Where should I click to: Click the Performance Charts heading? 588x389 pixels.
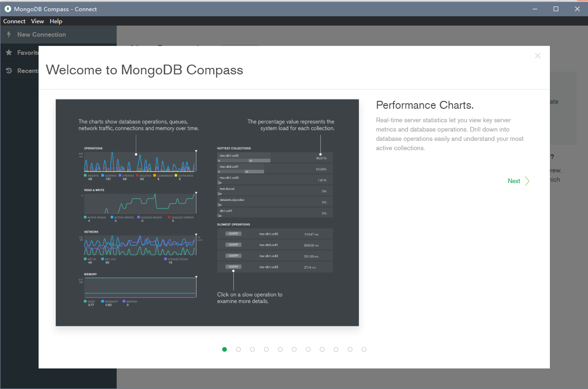click(425, 105)
